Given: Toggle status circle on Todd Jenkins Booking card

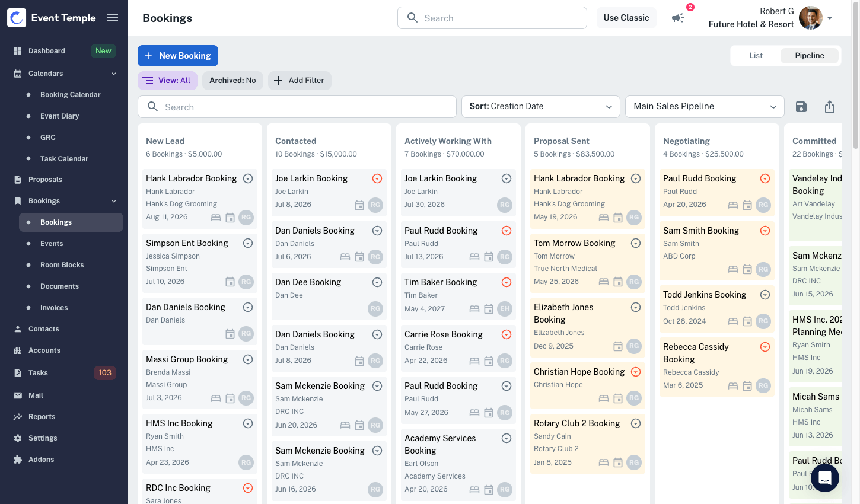Looking at the screenshot, I should [765, 295].
